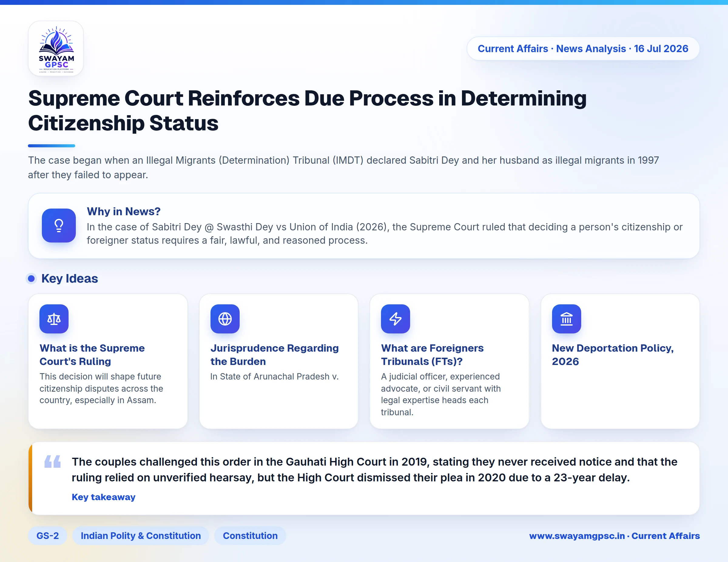Click the Key Ideas section heading

70,279
